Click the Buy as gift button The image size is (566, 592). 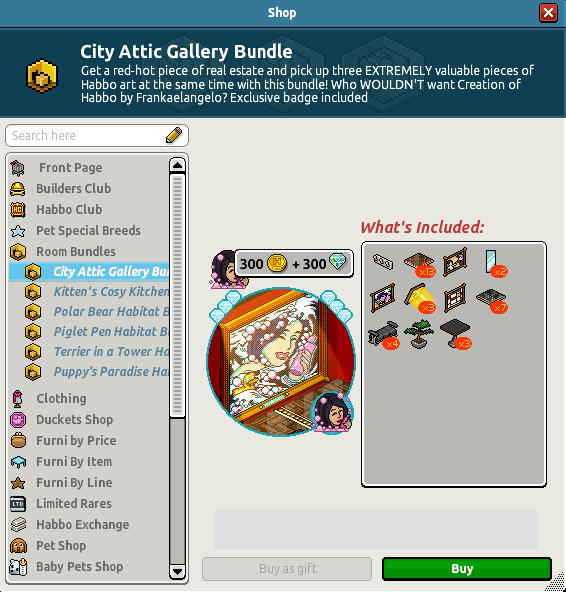[x=287, y=569]
